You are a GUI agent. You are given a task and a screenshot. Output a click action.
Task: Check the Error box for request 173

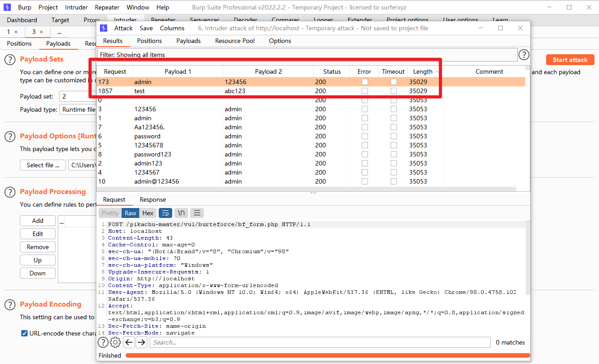coord(364,82)
